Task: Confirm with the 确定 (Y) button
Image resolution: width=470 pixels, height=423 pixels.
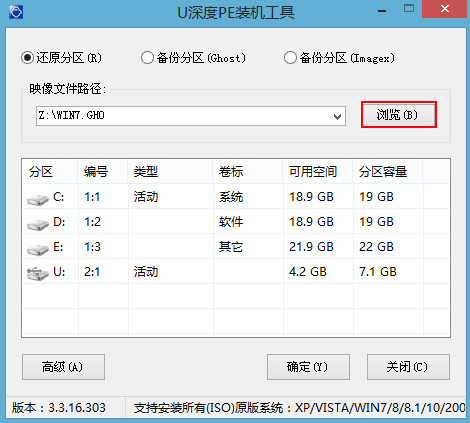Action: click(x=308, y=367)
